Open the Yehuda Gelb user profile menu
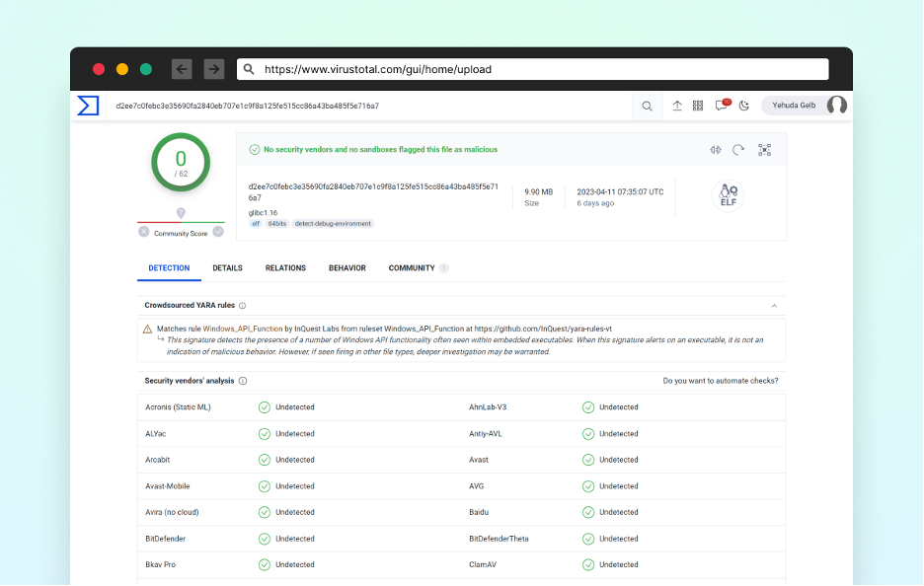The width and height of the screenshot is (924, 586). 805,106
